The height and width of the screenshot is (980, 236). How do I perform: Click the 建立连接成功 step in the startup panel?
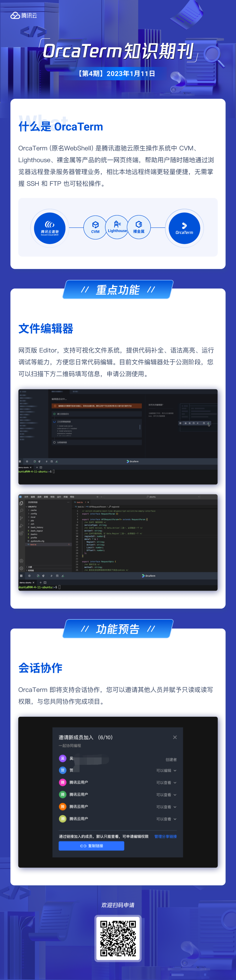[97, 414]
